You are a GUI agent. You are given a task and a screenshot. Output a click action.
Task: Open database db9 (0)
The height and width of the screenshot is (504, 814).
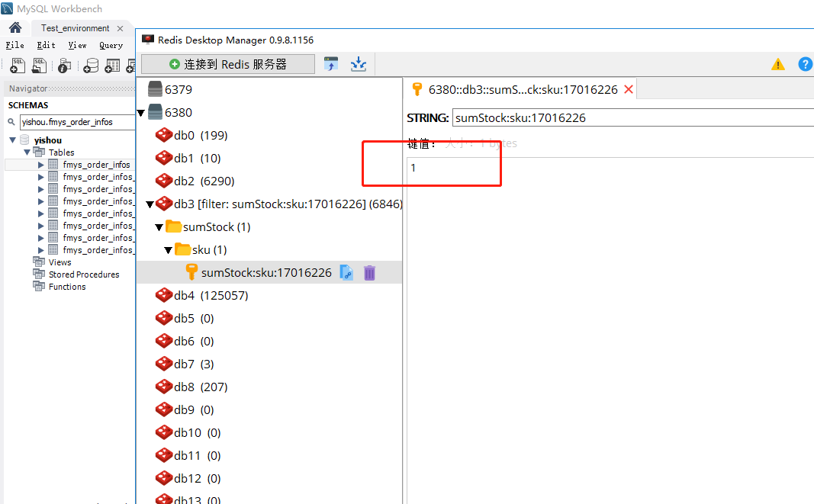[x=194, y=409]
